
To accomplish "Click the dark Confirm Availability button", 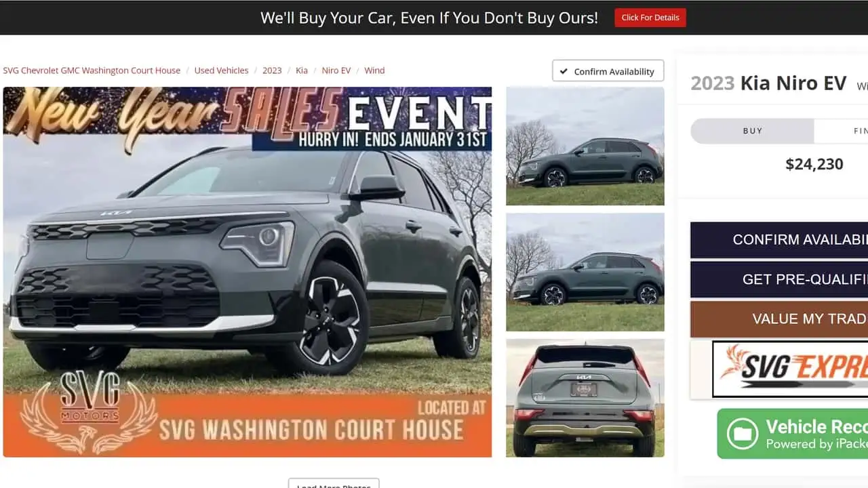I will point(779,240).
